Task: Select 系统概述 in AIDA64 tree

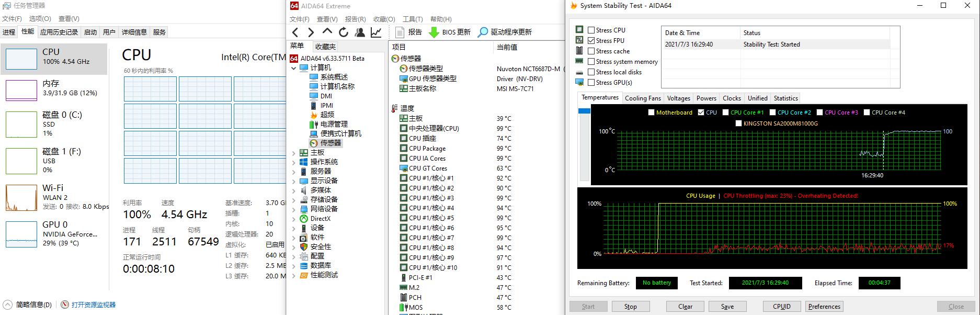Action: [328, 77]
